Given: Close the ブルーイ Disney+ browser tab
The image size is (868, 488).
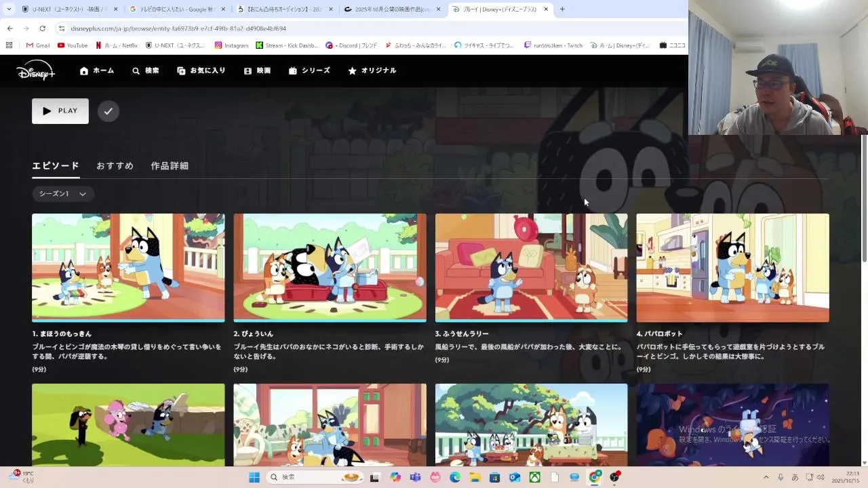Looking at the screenshot, I should (x=546, y=9).
